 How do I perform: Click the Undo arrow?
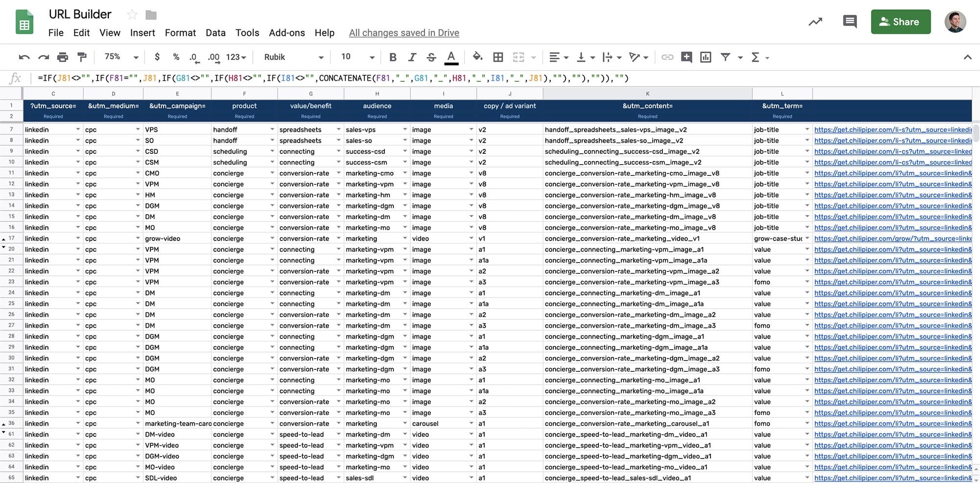pyautogui.click(x=24, y=57)
